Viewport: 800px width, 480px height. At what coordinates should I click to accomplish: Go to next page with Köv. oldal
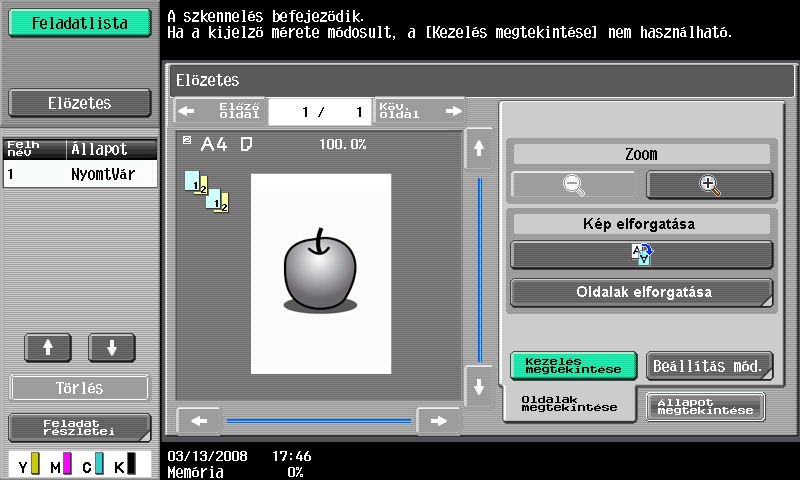(419, 111)
